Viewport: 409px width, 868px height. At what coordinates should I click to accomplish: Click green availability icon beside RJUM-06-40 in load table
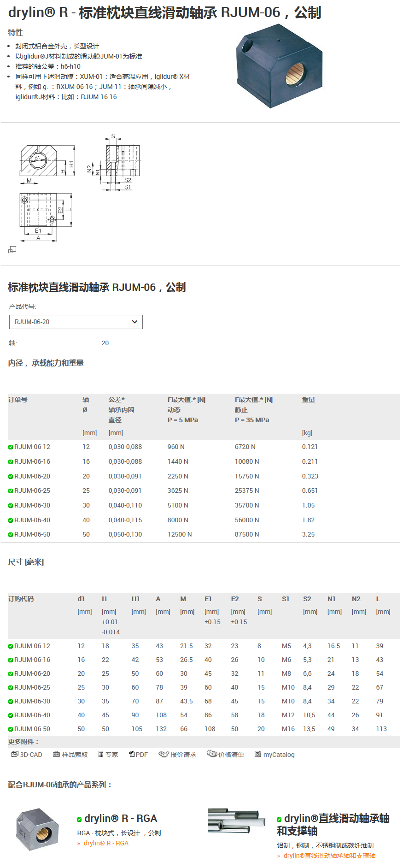11,520
